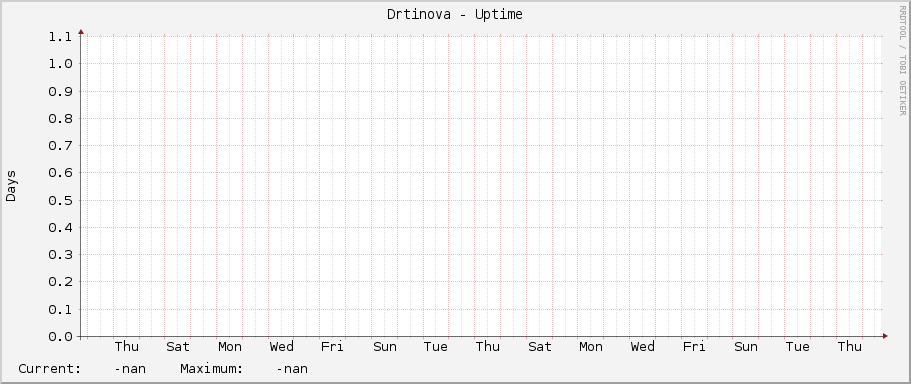Screen dimensions: 911x384
Task: Click the 0.6 y-axis value
Action: (x=60, y=173)
